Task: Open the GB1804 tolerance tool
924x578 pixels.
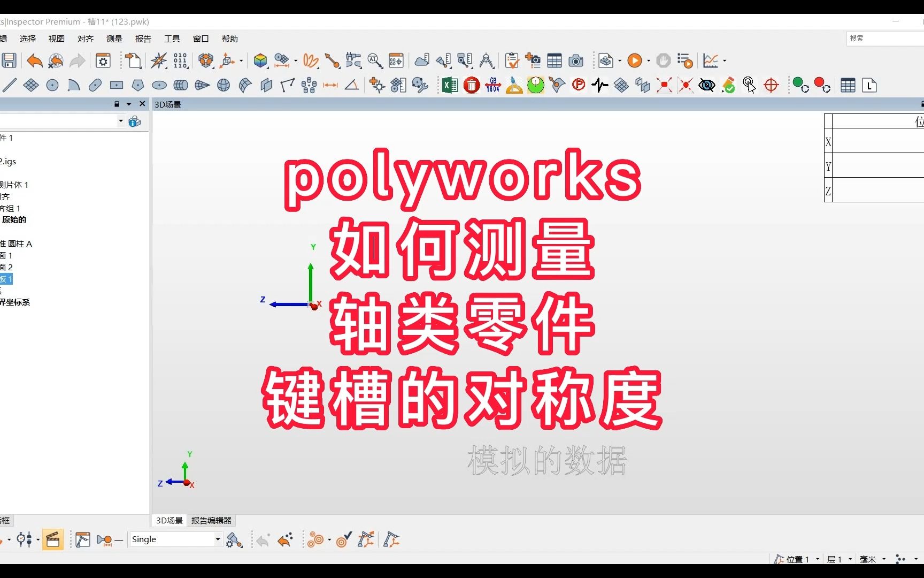Action: [x=492, y=85]
